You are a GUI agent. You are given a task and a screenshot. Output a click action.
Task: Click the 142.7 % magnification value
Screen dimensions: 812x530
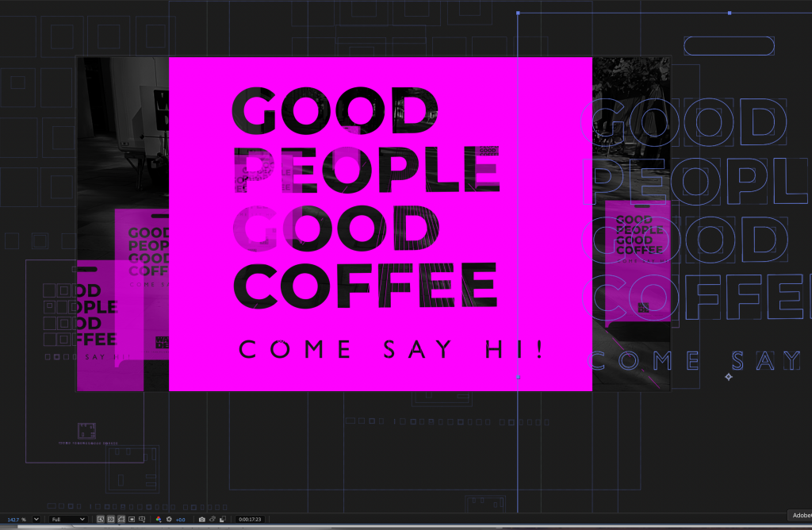17,519
